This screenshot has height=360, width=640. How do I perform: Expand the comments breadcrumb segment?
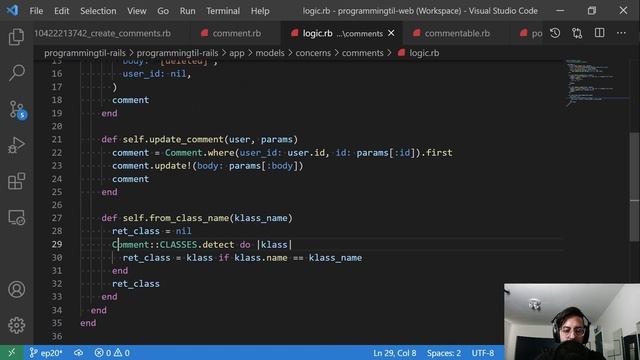(x=362, y=53)
